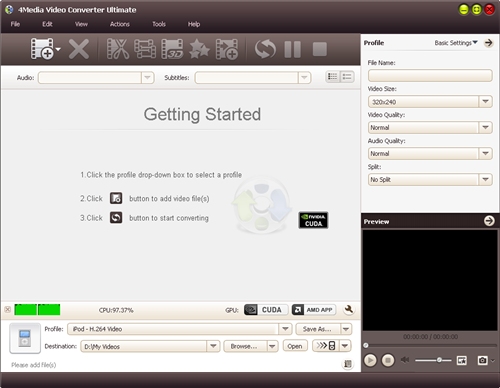Open the File menu
The image size is (500, 388).
tap(15, 24)
